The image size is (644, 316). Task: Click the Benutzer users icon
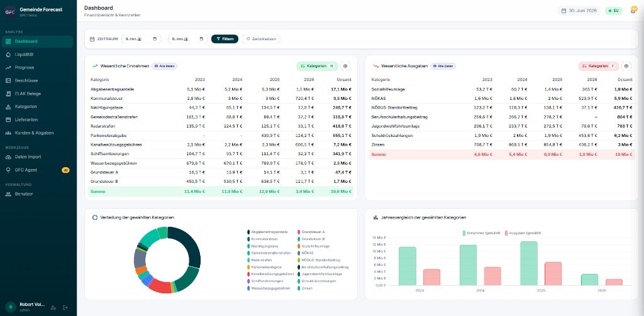click(8, 193)
